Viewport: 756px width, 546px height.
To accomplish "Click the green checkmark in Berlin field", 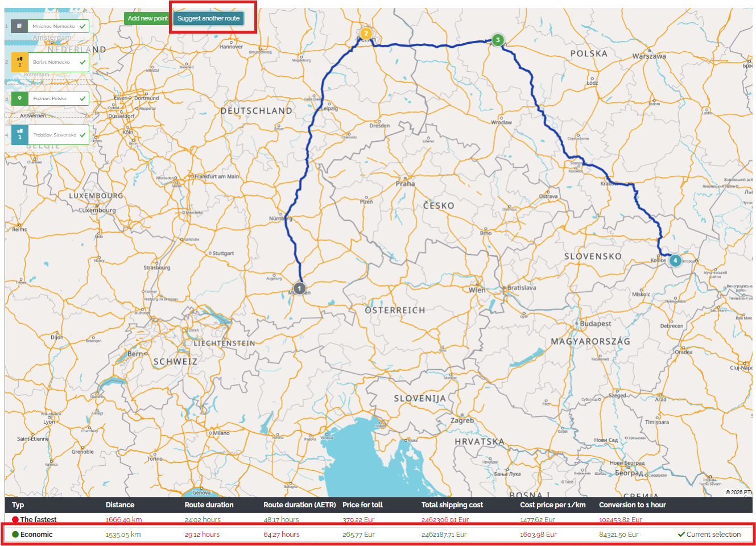I will point(83,62).
